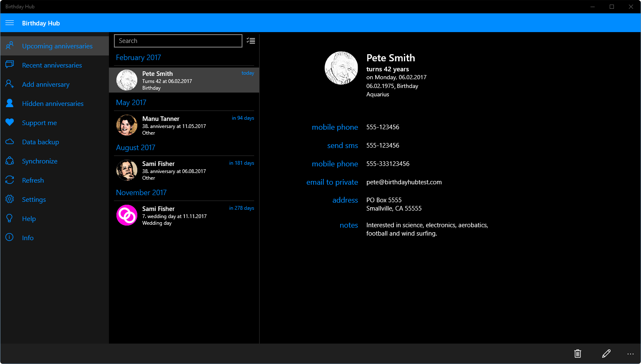Expand the navigation pane with the hamburger menu
Screen dimensions: 641x364
(10, 23)
